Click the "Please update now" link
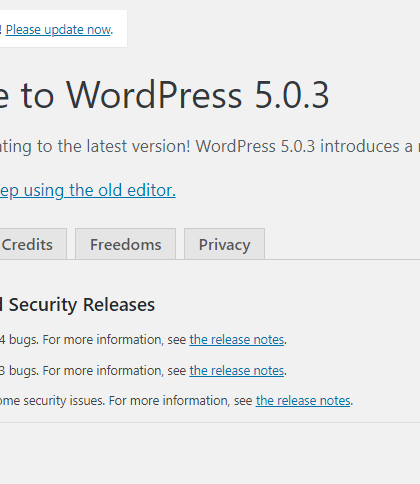 coord(58,30)
